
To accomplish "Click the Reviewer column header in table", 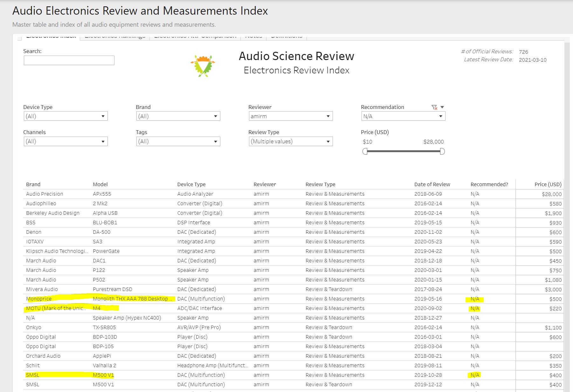I will [x=265, y=184].
